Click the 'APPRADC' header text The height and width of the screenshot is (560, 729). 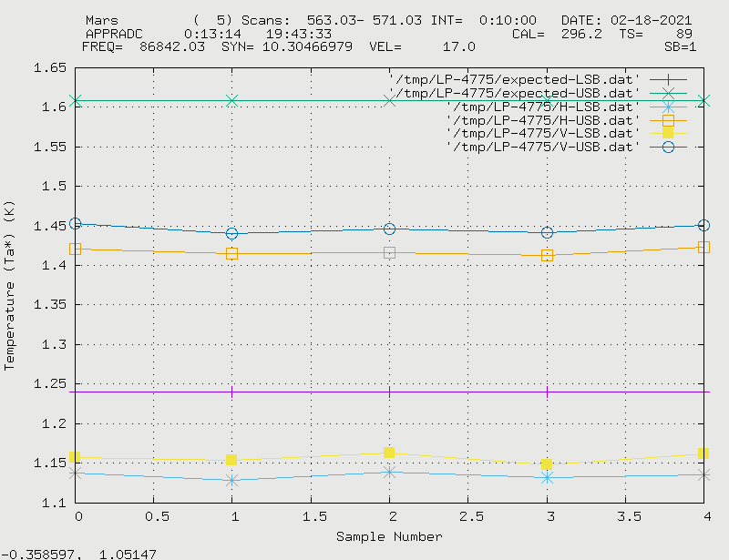tap(114, 34)
